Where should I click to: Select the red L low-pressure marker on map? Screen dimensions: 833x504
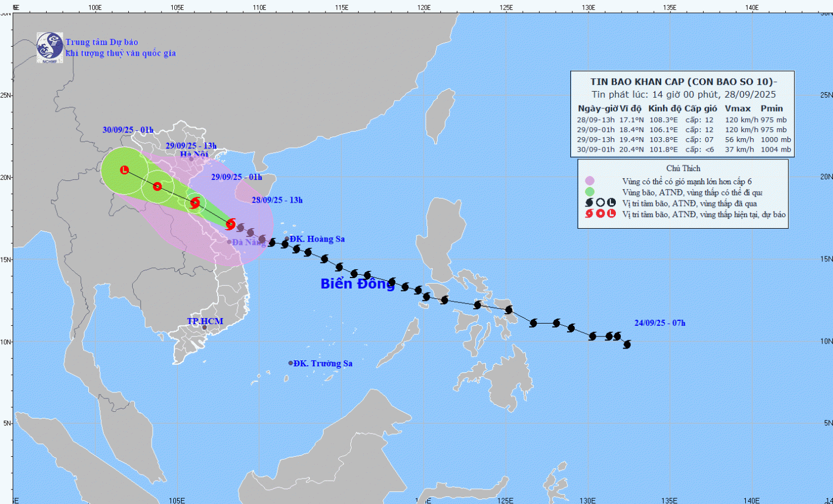coord(124,170)
